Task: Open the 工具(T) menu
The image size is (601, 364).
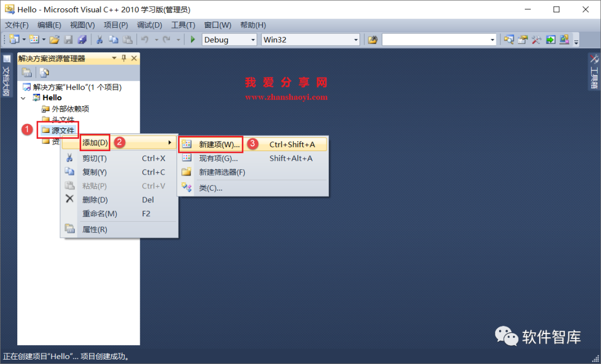Action: 183,25
